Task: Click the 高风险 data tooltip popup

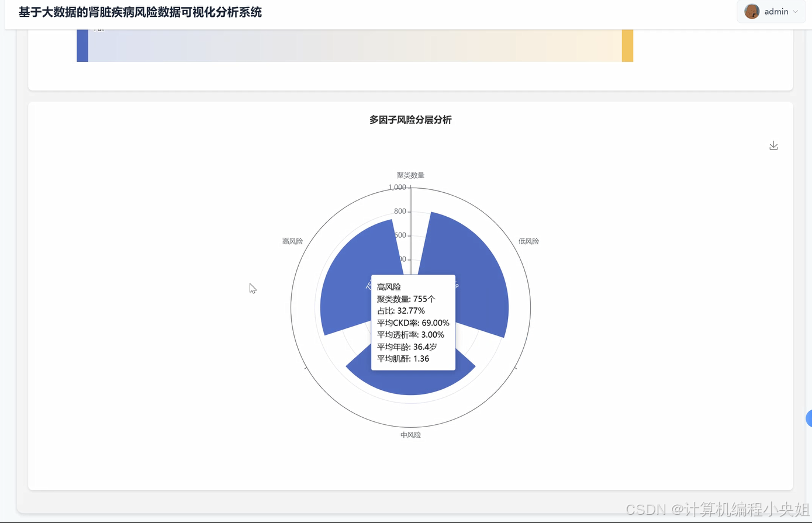Action: 413,323
